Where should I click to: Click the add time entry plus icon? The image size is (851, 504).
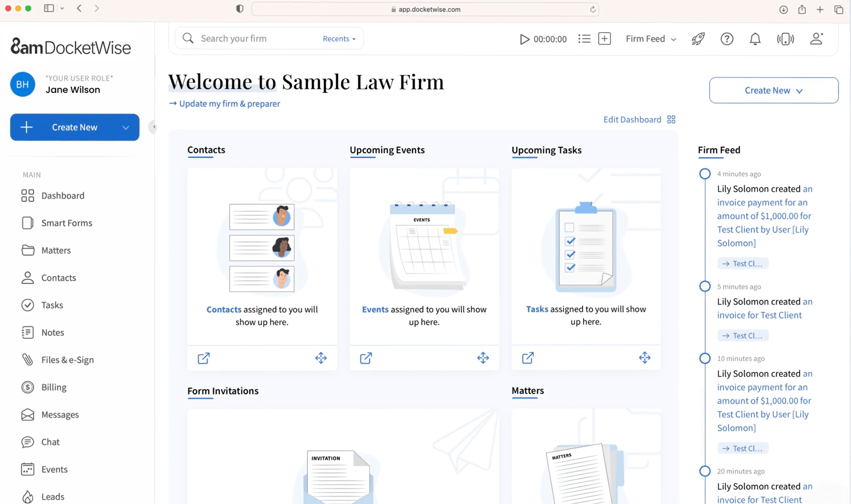pos(604,39)
